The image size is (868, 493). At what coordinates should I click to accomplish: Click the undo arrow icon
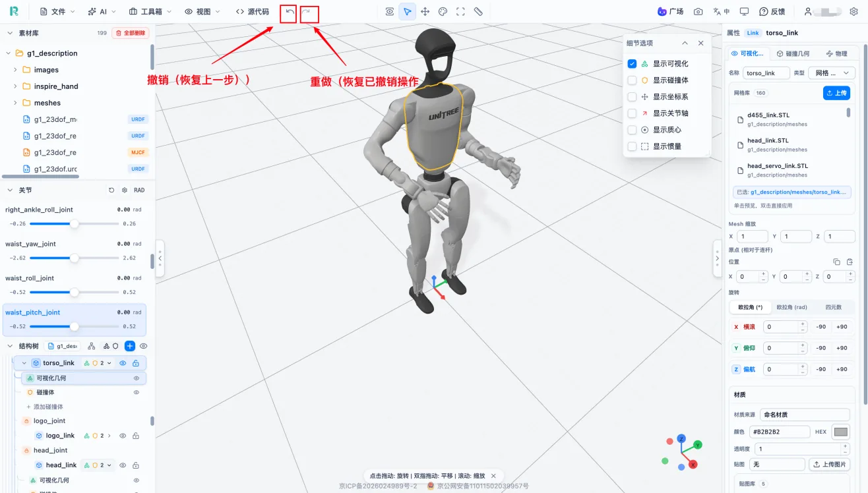pos(289,12)
